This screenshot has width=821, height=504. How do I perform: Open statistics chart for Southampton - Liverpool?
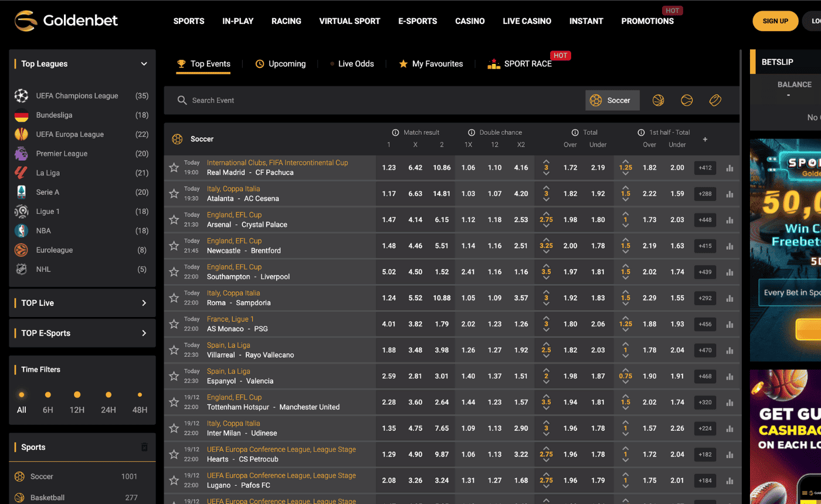730,272
